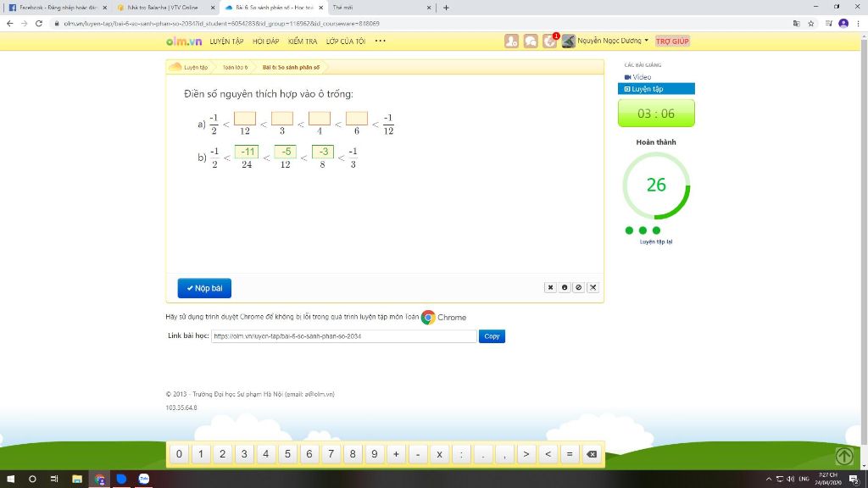The image size is (868, 488).
Task: Click the bold X toolbar icon
Action: [550, 288]
